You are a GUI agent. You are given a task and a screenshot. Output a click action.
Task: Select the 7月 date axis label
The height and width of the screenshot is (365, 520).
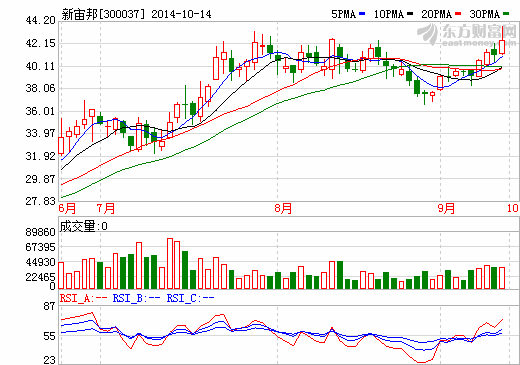[x=106, y=209]
